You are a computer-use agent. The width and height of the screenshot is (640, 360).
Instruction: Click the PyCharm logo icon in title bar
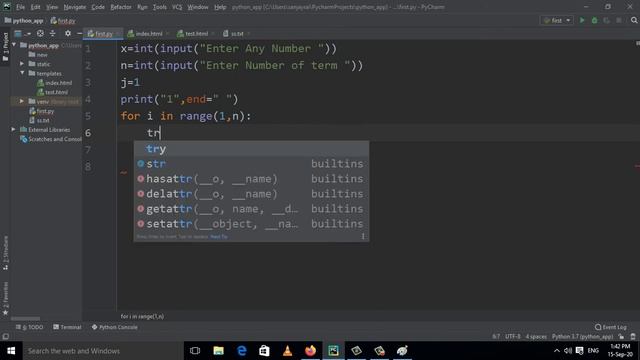[7, 7]
